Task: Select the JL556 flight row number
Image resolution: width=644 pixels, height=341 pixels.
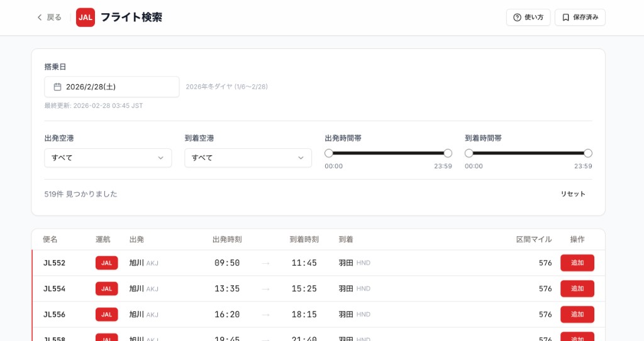Action: [x=54, y=315]
